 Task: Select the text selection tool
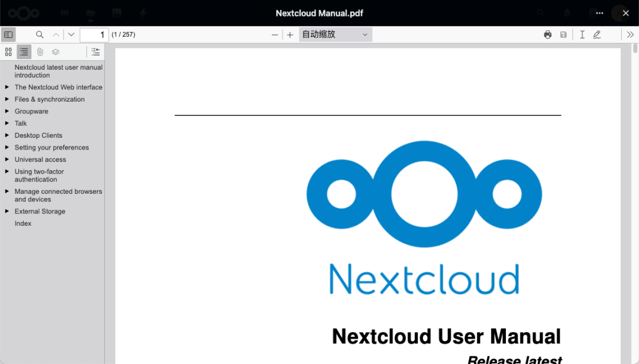coord(582,34)
